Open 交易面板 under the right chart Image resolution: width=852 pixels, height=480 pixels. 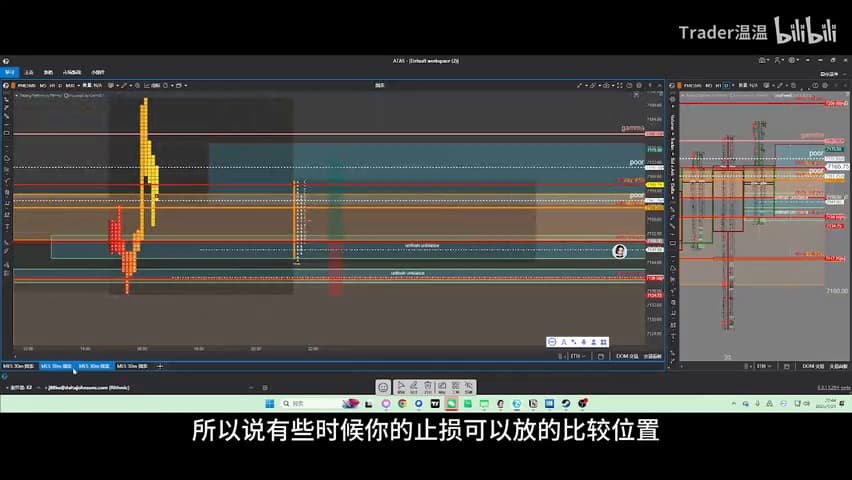tap(838, 366)
